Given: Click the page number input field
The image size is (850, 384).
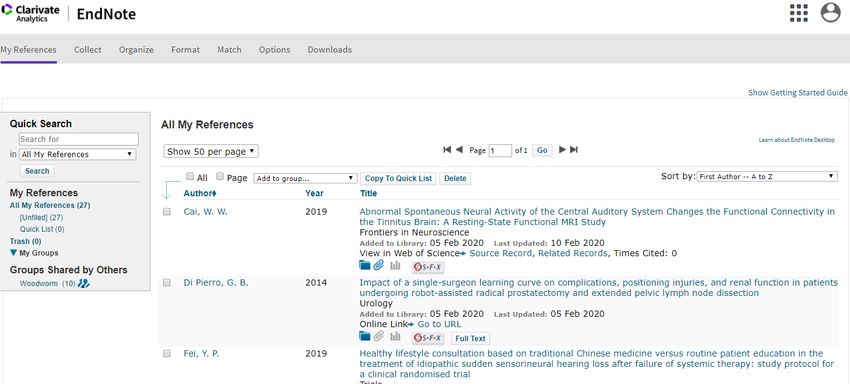Looking at the screenshot, I should 500,150.
